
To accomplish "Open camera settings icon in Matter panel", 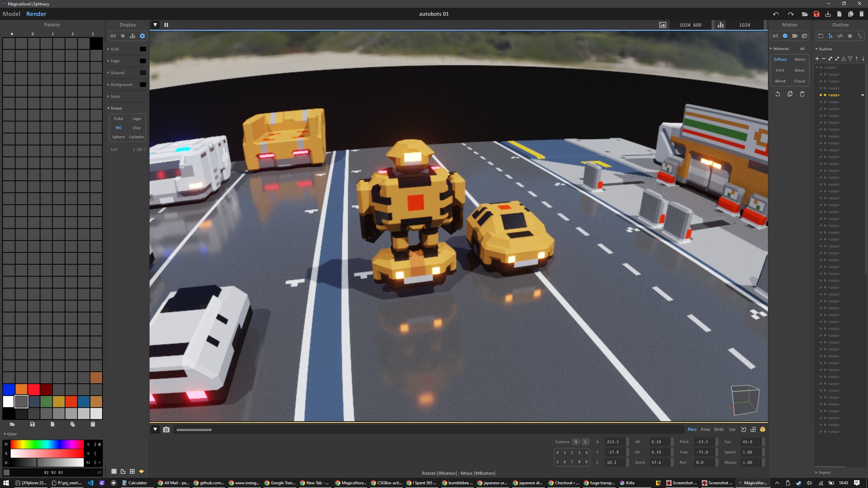I will pyautogui.click(x=795, y=36).
